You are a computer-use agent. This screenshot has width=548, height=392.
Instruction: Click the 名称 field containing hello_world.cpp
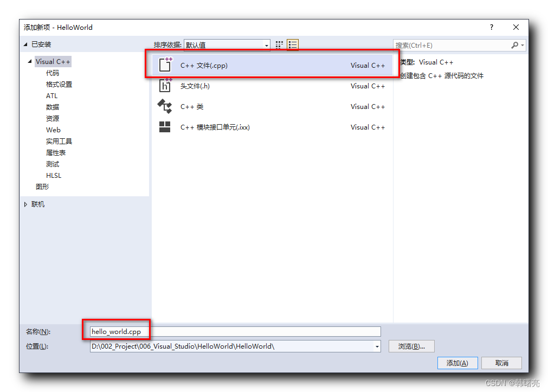(235, 331)
